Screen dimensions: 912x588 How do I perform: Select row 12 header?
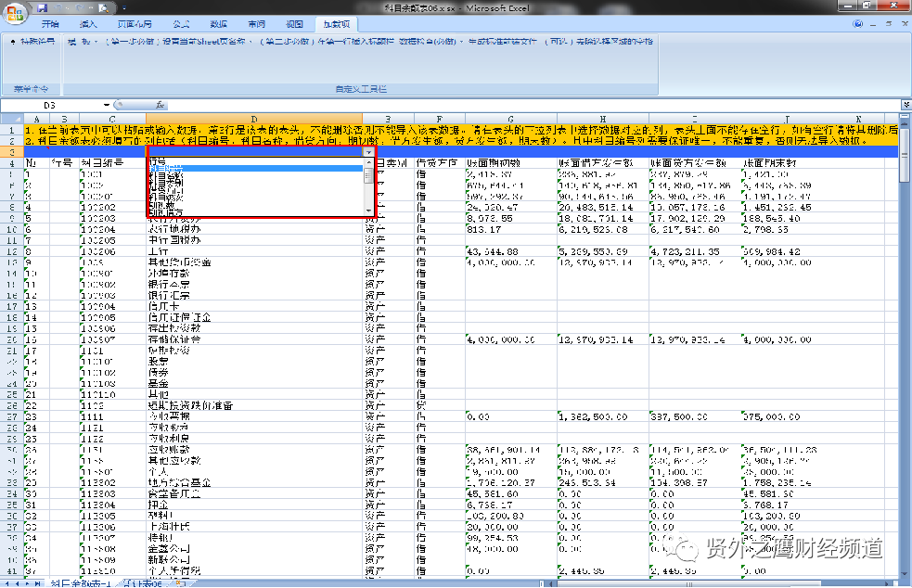click(x=12, y=251)
